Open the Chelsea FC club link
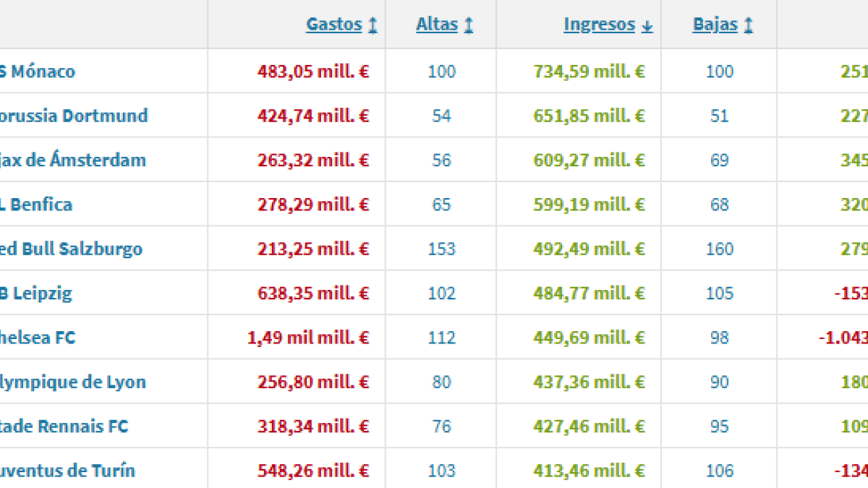The image size is (868, 488). click(x=38, y=338)
